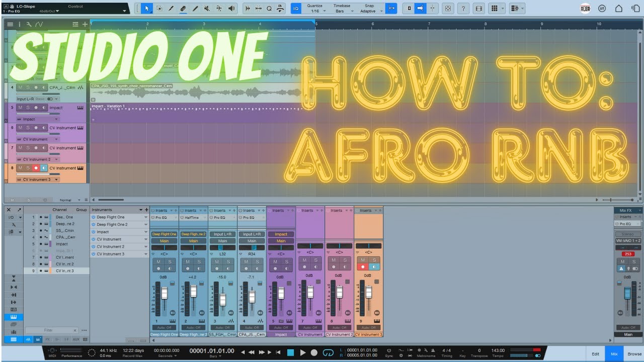Add a track with plus icon
The height and width of the screenshot is (362, 644).
tap(85, 24)
